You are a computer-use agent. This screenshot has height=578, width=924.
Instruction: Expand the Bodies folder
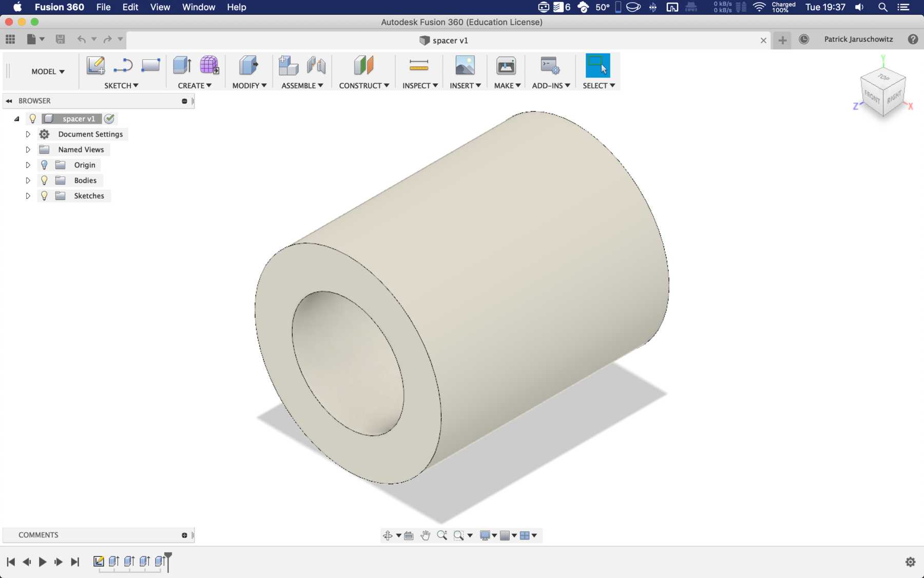(28, 180)
